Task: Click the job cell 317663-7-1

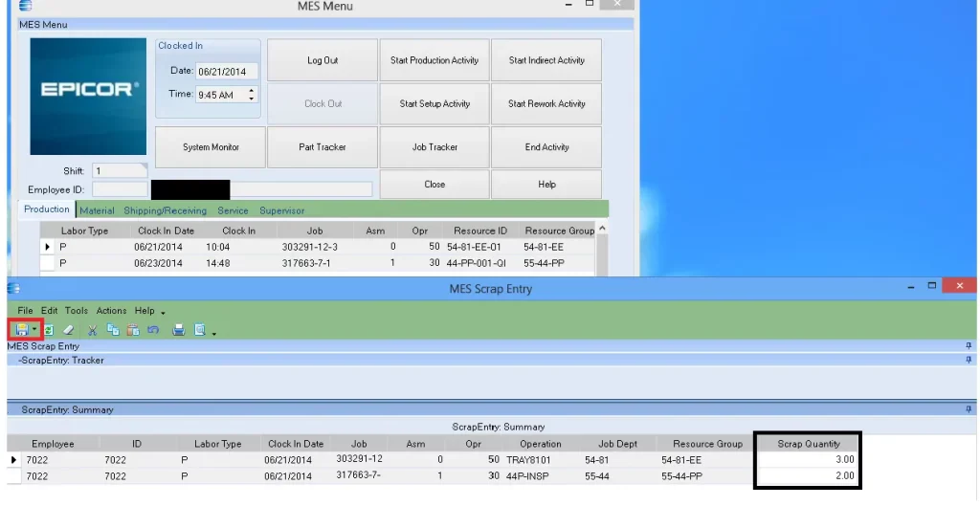Action: [306, 263]
